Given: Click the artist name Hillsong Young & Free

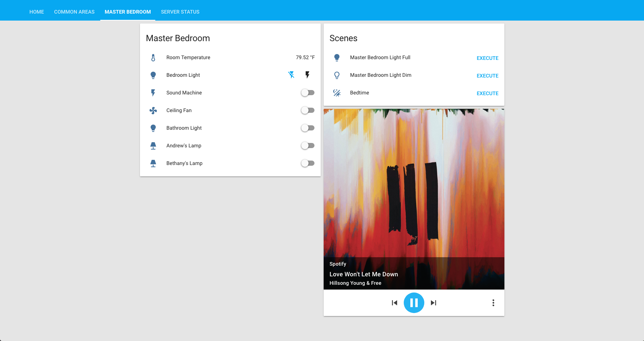Looking at the screenshot, I should (x=355, y=283).
